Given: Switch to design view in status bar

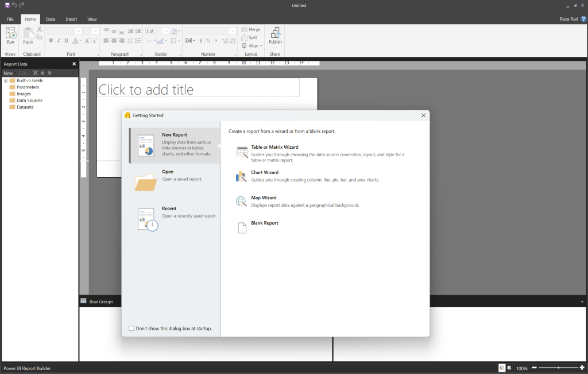Looking at the screenshot, I should [x=501, y=368].
